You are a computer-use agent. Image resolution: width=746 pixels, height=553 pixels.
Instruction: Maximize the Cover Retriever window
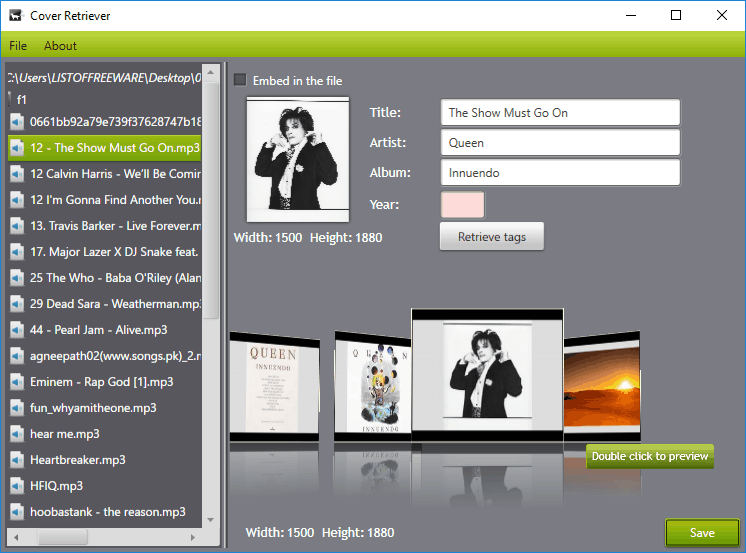coord(676,15)
